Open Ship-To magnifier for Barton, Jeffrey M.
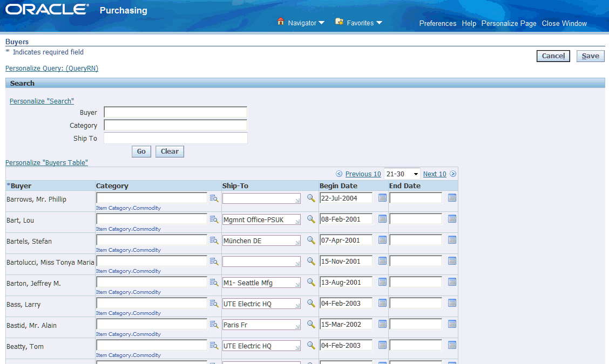The image size is (609, 364). [311, 281]
